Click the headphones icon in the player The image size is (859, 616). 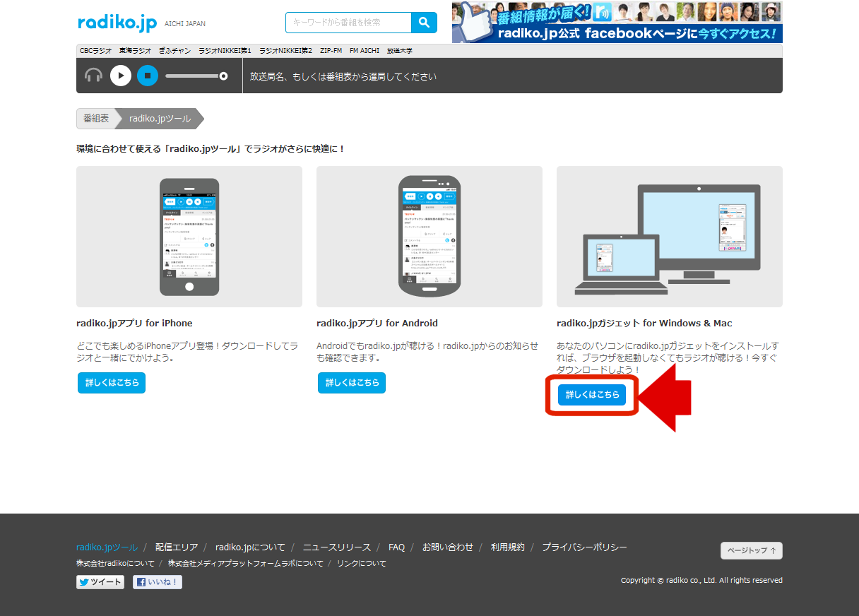pyautogui.click(x=93, y=76)
